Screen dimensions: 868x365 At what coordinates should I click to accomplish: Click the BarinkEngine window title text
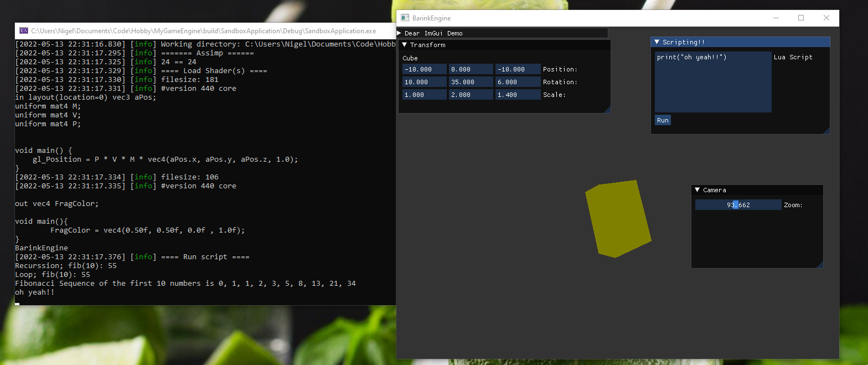[431, 18]
